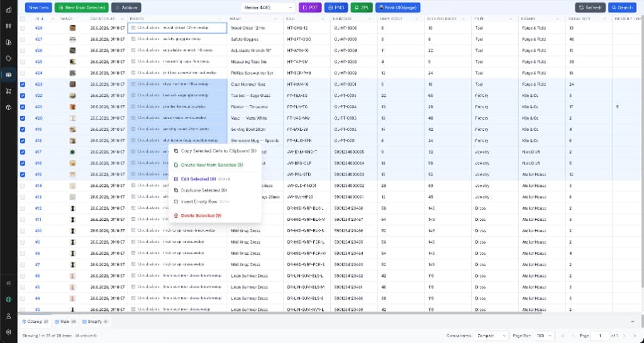The width and height of the screenshot is (644, 343).
Task: Check the checkbox for row 428
Action: [23, 28]
